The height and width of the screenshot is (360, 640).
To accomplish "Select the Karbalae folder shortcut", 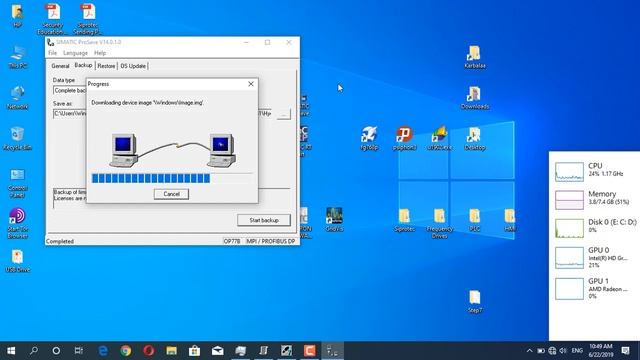I will pyautogui.click(x=474, y=57).
